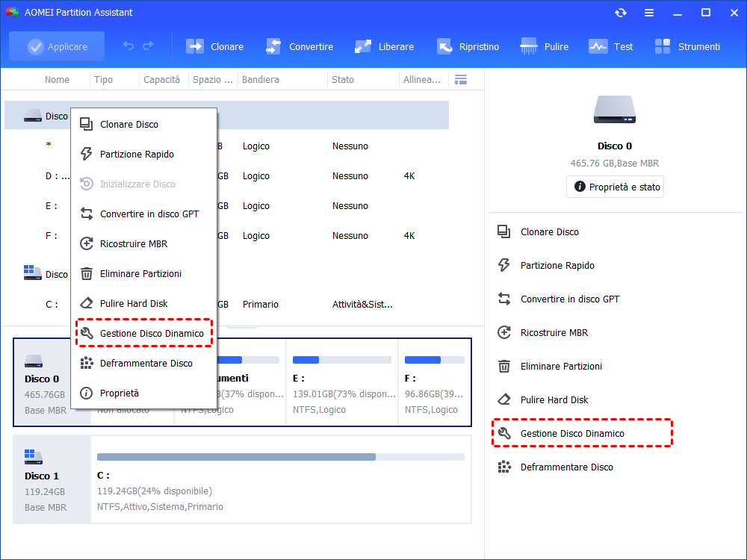Choose Pulire Hard Disk in context menu

pos(143,303)
